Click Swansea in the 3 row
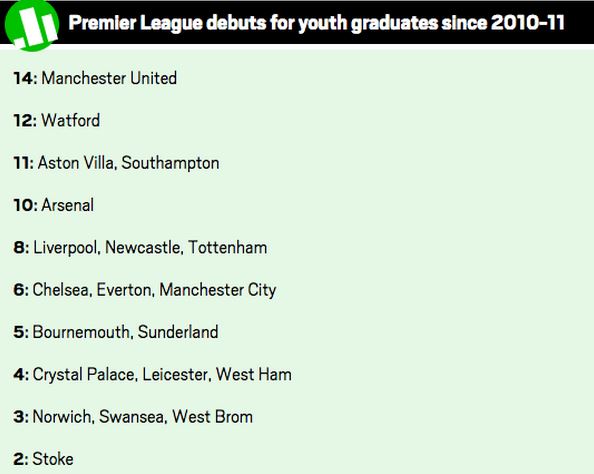This screenshot has height=474, width=594. point(132,417)
